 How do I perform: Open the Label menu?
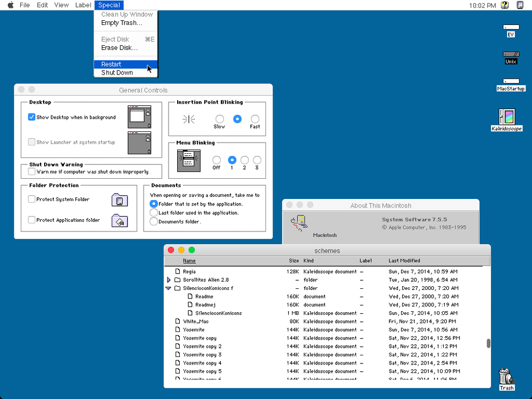pyautogui.click(x=83, y=5)
